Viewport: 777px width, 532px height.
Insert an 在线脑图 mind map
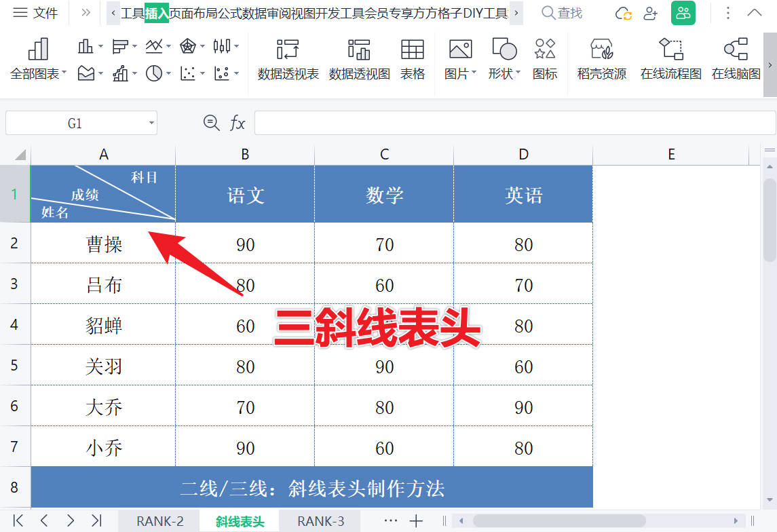click(736, 60)
